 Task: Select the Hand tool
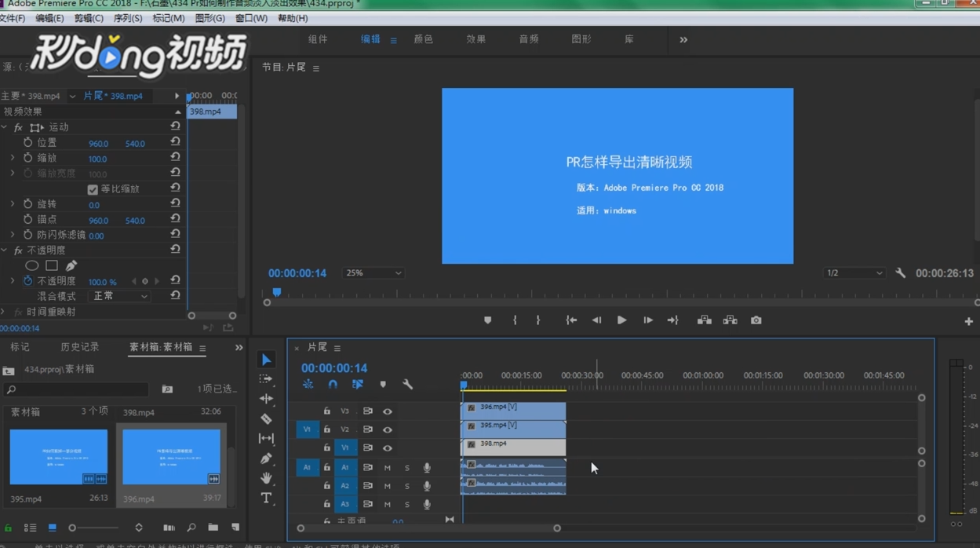coord(266,477)
